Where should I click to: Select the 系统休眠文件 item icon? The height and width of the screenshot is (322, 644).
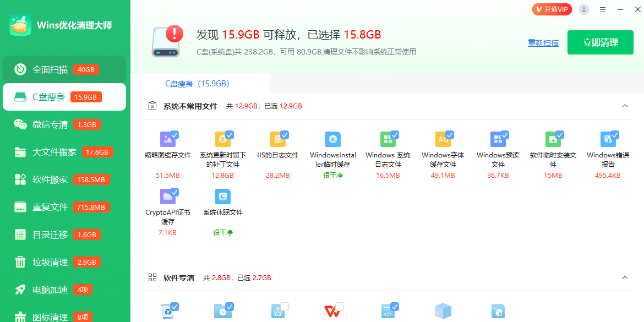pyautogui.click(x=223, y=195)
